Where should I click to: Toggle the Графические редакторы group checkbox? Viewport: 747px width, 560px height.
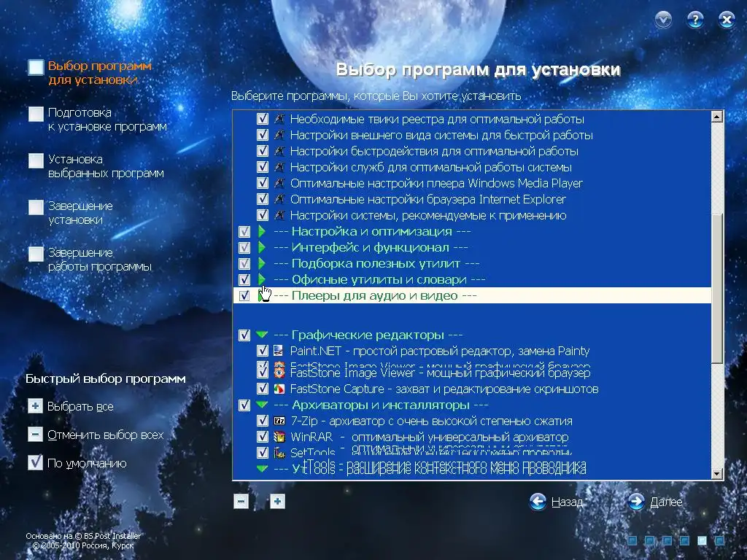[x=244, y=335]
